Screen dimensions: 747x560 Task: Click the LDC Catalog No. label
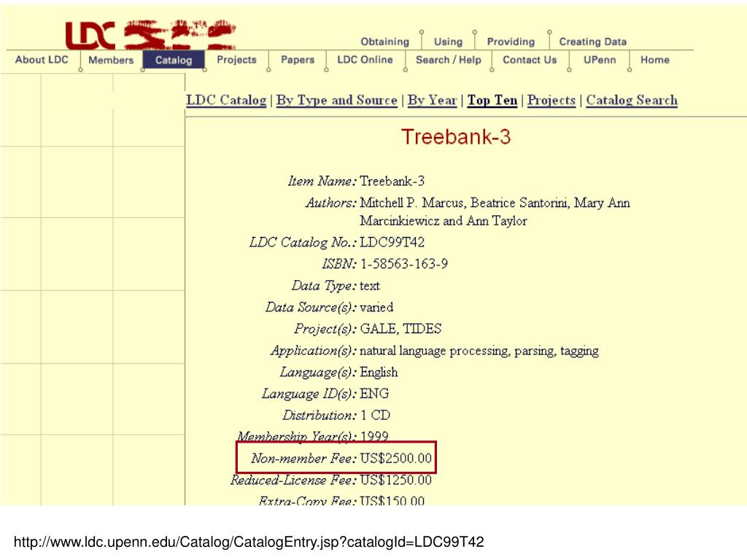coord(303,242)
